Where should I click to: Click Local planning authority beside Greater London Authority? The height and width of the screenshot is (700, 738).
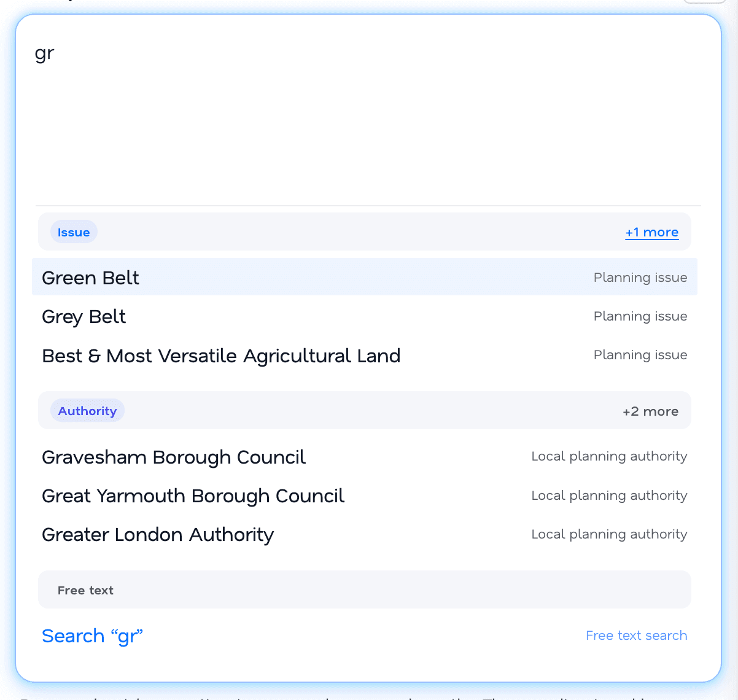click(x=609, y=534)
